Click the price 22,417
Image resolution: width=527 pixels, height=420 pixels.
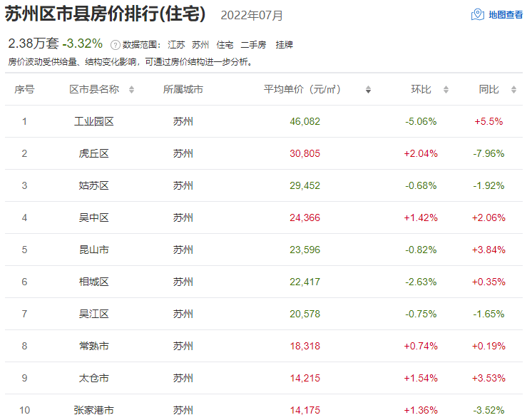[x=305, y=282]
